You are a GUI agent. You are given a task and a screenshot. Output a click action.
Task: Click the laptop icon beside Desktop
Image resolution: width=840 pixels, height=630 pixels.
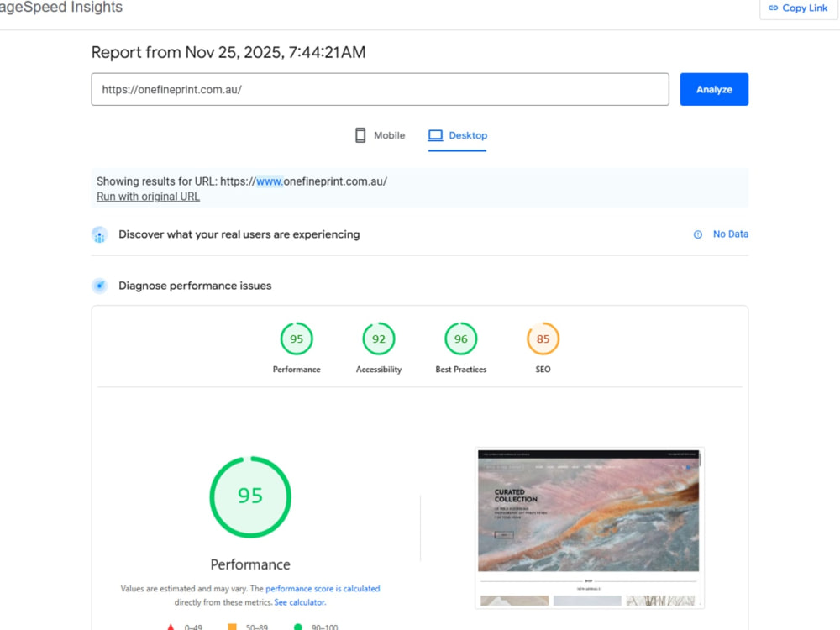(x=435, y=135)
